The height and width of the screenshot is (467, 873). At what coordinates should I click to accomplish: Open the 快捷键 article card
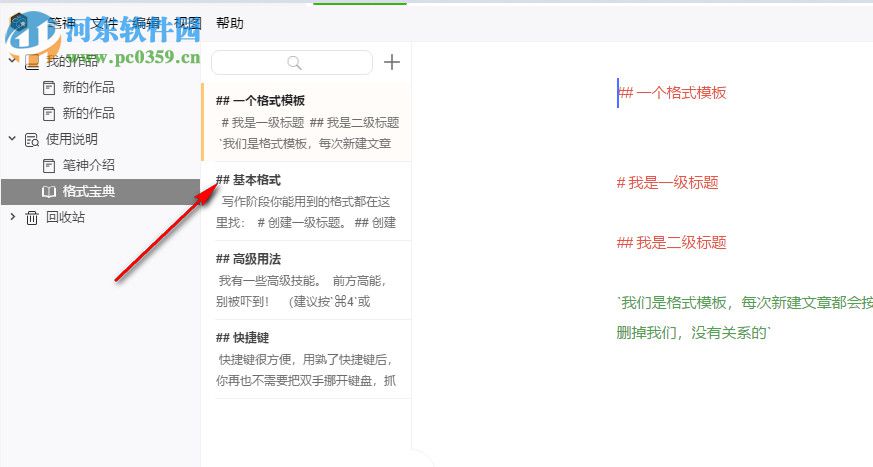click(x=306, y=360)
